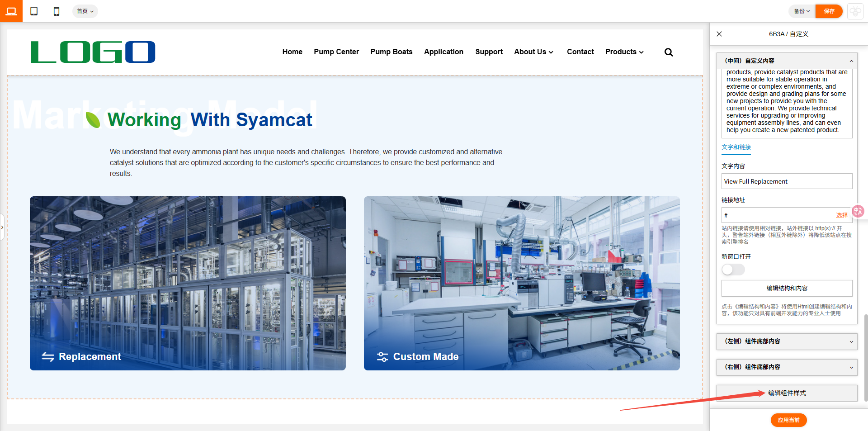Image resolution: width=868 pixels, height=431 pixels.
Task: Select the Application navigation item
Action: click(x=443, y=52)
